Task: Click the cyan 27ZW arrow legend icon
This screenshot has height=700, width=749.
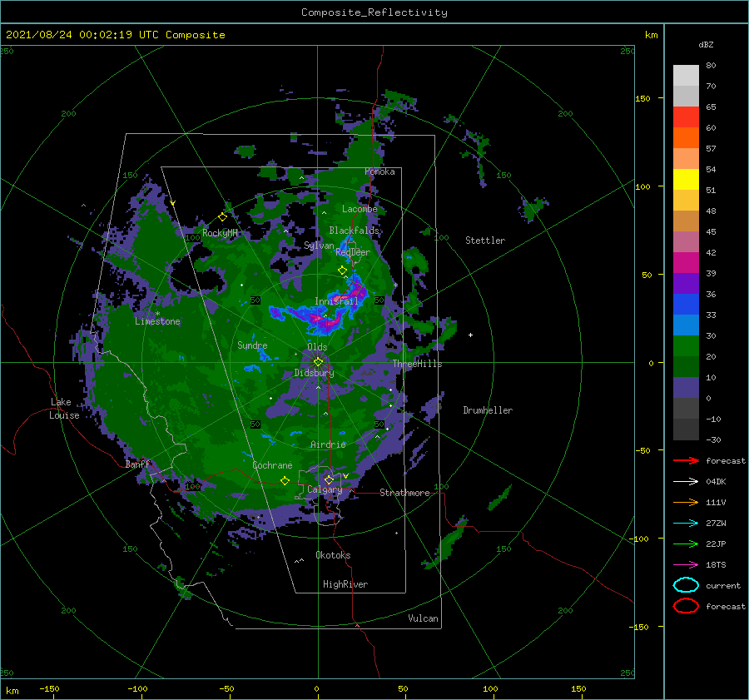Action: tap(686, 524)
